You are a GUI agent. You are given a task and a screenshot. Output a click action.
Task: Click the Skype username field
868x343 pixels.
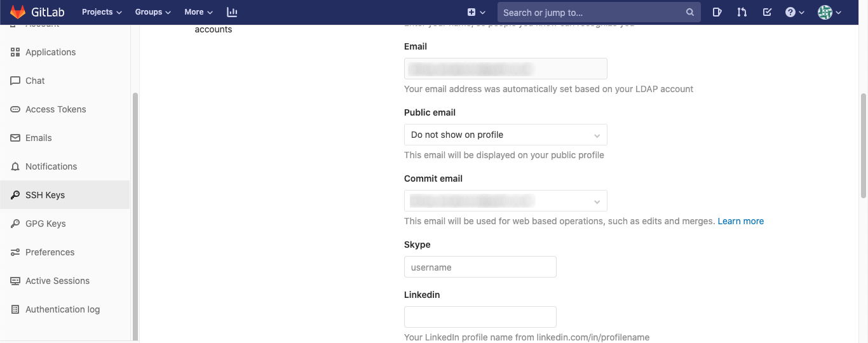tap(480, 267)
